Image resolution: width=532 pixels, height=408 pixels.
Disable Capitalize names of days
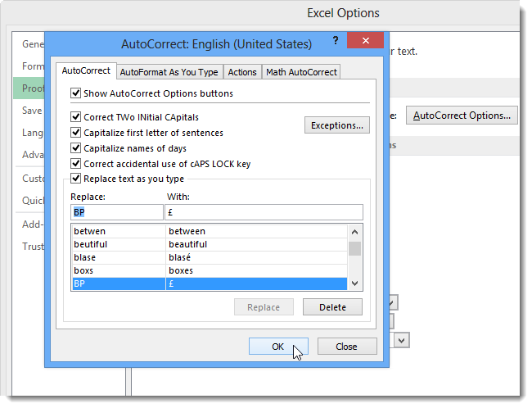coord(75,148)
